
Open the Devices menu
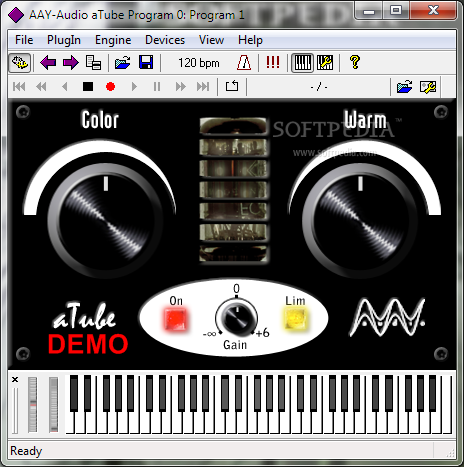[x=165, y=40]
